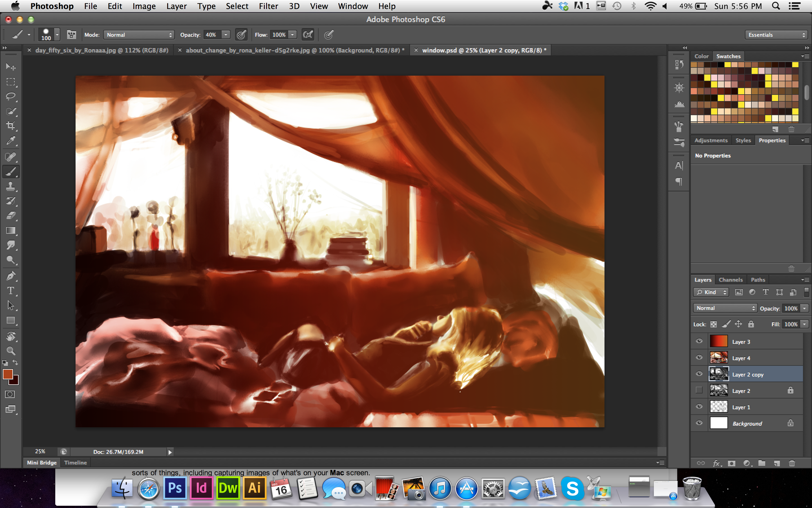Select the Lasso tool
Image resolution: width=812 pixels, height=508 pixels.
tap(11, 97)
